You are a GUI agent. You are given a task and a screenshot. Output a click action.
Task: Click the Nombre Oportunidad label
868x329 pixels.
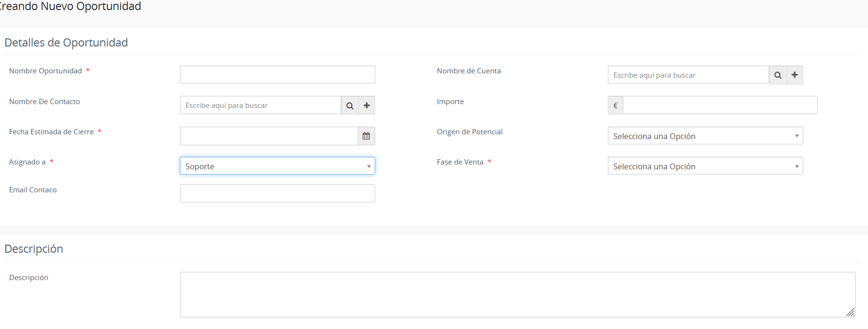tap(46, 71)
